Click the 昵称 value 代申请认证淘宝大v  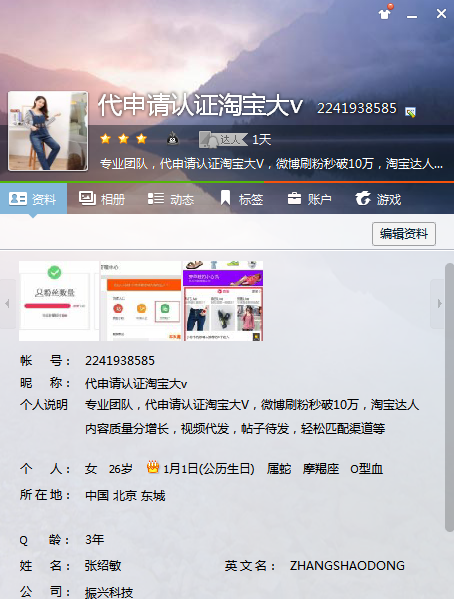pyautogui.click(x=136, y=384)
